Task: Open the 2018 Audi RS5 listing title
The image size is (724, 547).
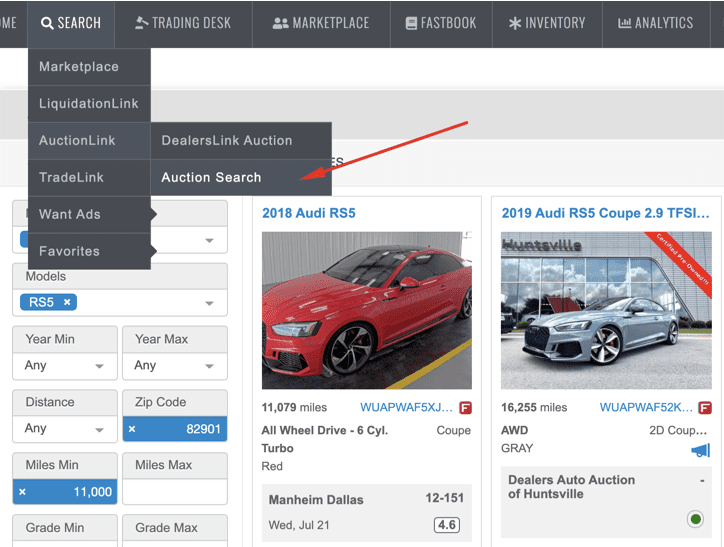Action: 309,213
